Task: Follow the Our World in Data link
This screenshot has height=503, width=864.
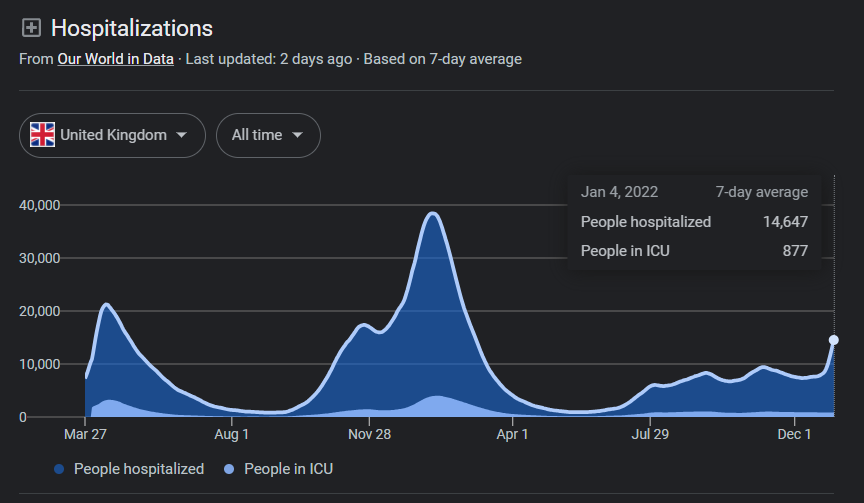Action: click(x=115, y=59)
